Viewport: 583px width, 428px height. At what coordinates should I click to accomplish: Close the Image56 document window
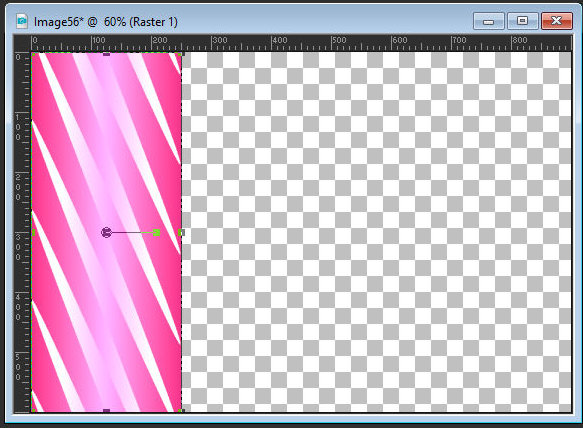click(x=557, y=21)
